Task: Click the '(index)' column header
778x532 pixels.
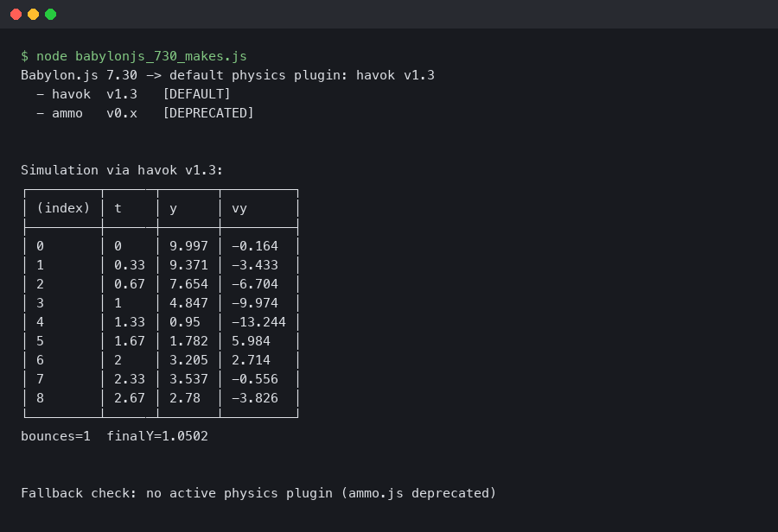Action: (63, 208)
